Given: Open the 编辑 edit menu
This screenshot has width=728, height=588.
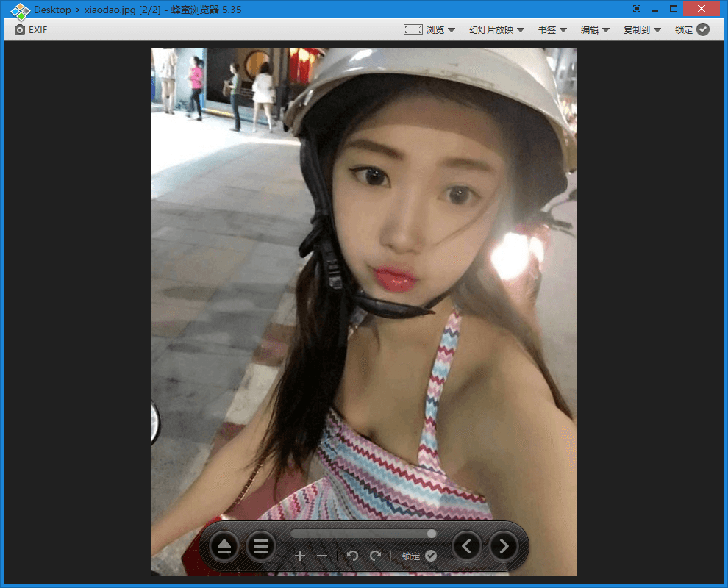Looking at the screenshot, I should click(x=591, y=29).
